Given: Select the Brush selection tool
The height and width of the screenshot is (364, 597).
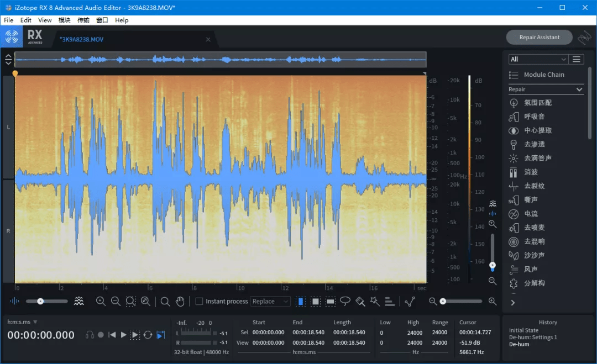Looking at the screenshot, I should coord(360,302).
